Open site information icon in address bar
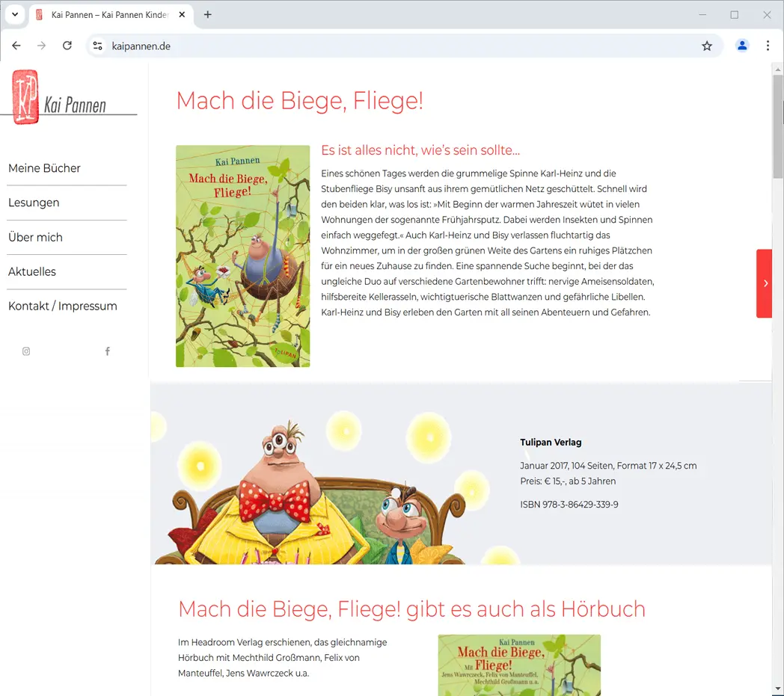 pos(98,46)
